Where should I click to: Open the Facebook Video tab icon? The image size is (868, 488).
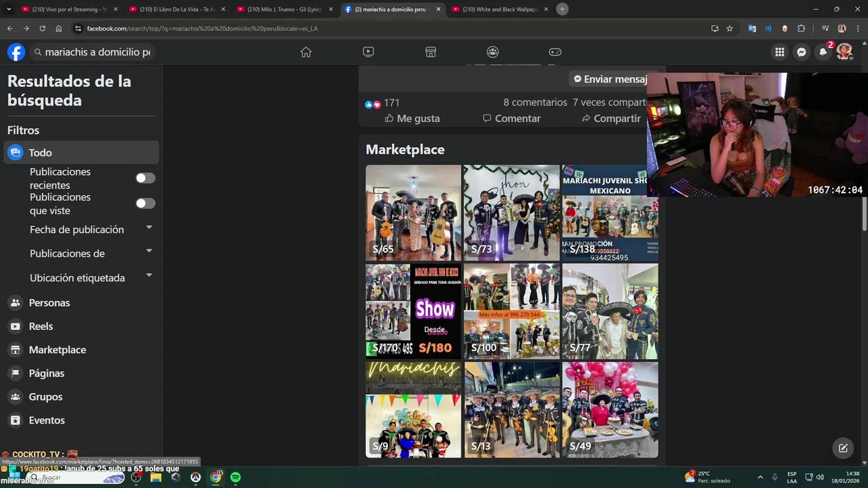coord(368,52)
